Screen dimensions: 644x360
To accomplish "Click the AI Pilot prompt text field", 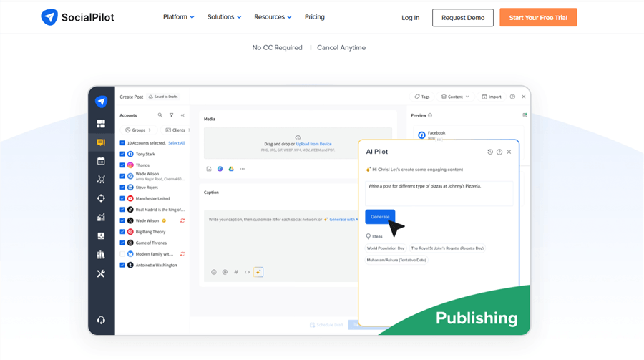I will (439, 193).
